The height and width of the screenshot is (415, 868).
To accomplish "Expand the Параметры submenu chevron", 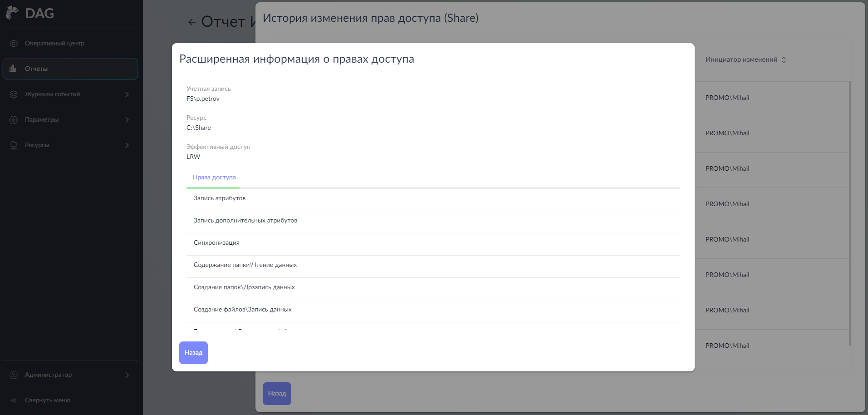I will (x=127, y=120).
